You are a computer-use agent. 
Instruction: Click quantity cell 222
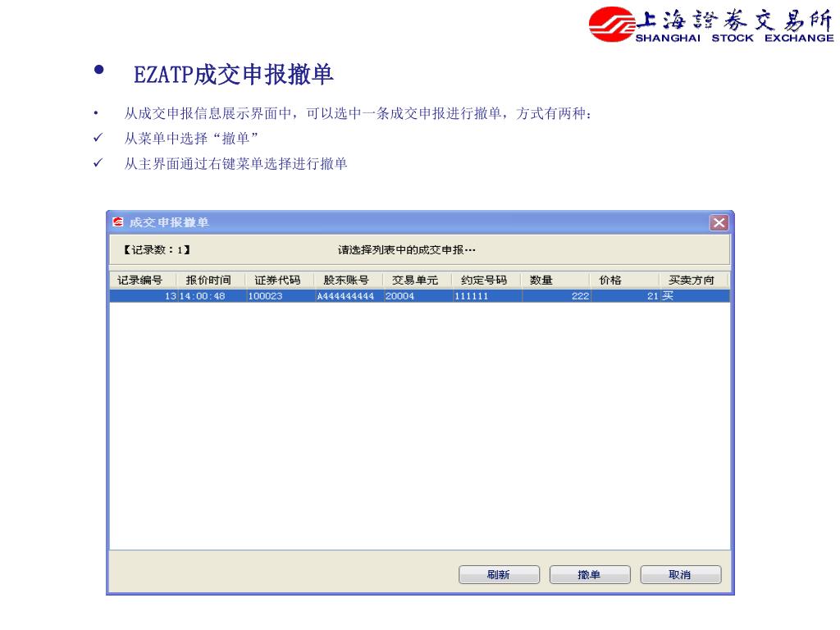pos(556,296)
